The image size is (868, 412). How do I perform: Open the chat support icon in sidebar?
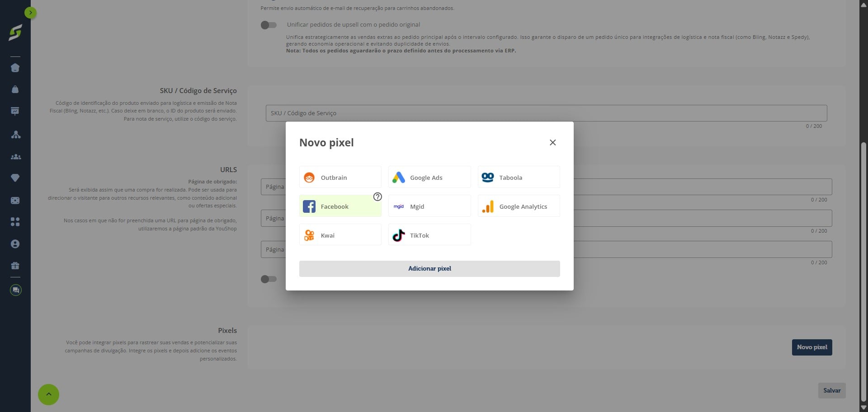[x=15, y=290]
